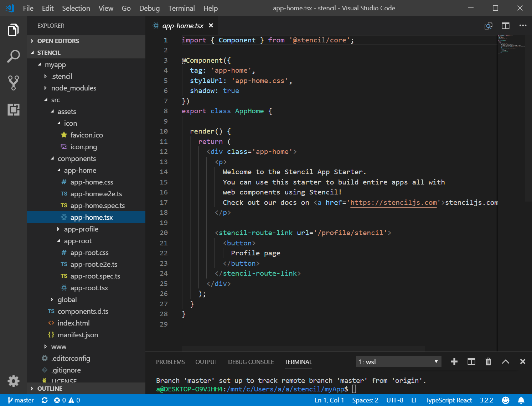Viewport: 532px width, 406px height.
Task: Select language mode TypeScript React
Action: [x=449, y=400]
